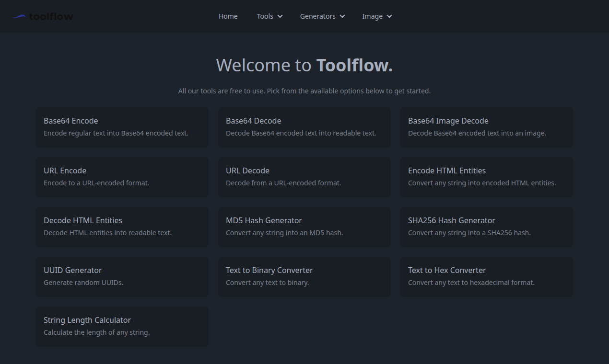
Task: Launch the SHA256 Hash Generator
Action: click(x=487, y=227)
